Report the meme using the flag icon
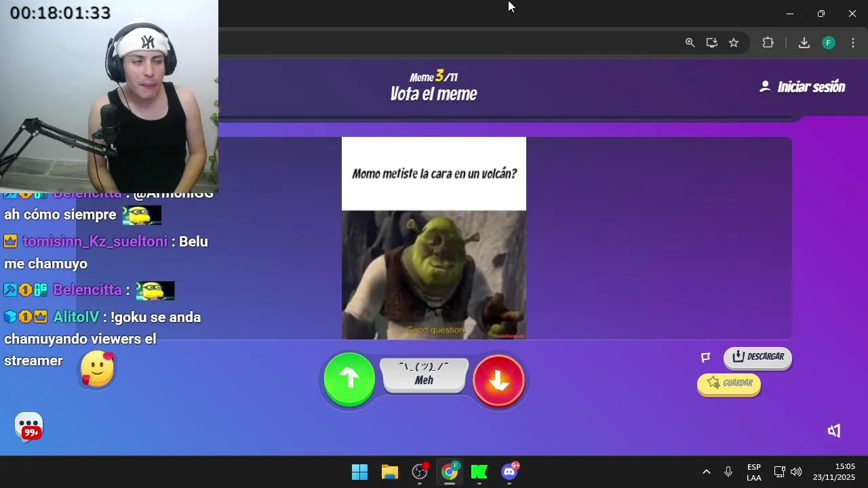This screenshot has height=488, width=868. (x=706, y=357)
